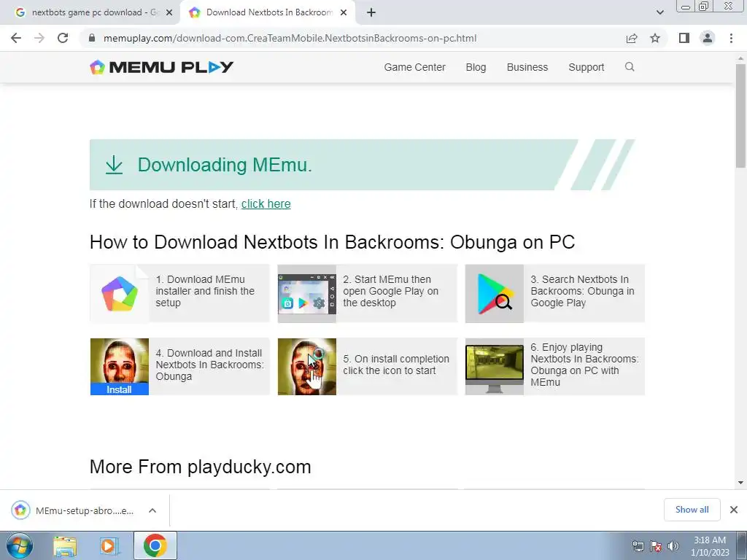Open the Support menu item

coord(587,67)
